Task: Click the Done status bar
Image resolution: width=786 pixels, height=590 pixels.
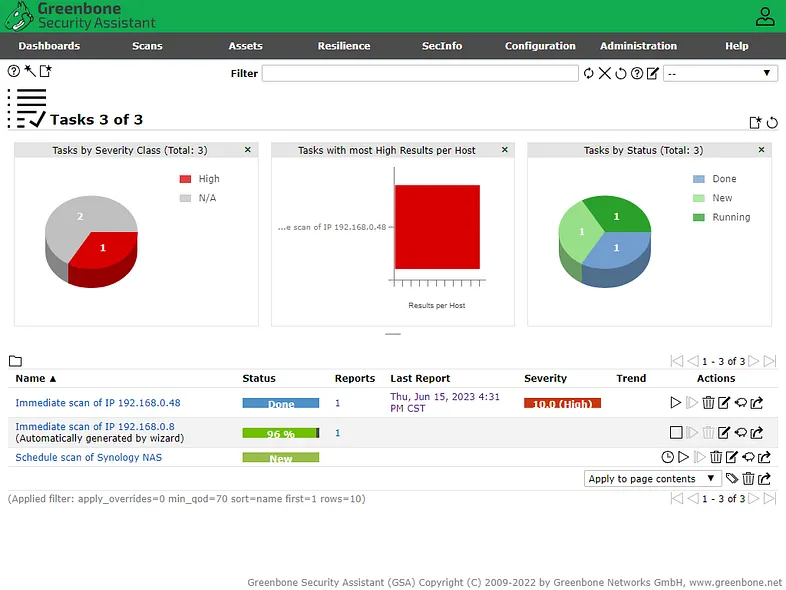Action: (281, 403)
